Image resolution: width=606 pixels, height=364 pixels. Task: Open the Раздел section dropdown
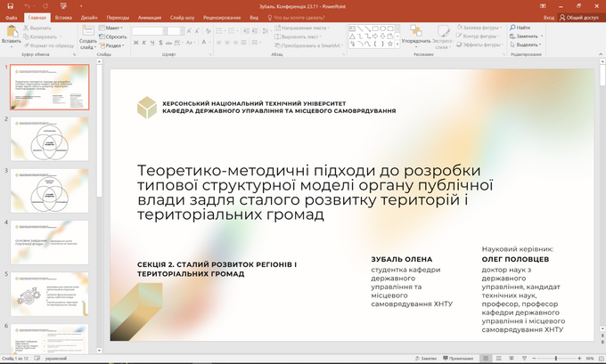pyautogui.click(x=114, y=45)
